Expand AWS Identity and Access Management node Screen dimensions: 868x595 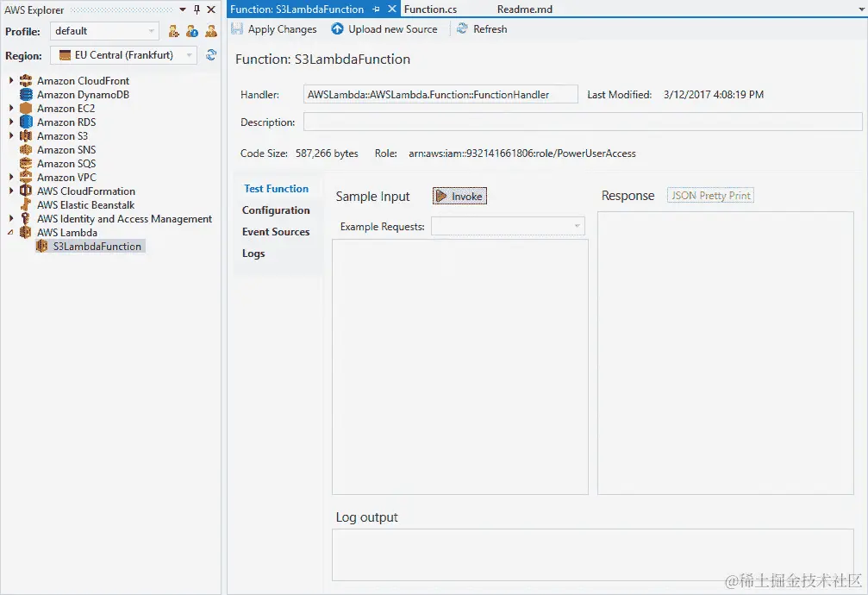(x=11, y=219)
